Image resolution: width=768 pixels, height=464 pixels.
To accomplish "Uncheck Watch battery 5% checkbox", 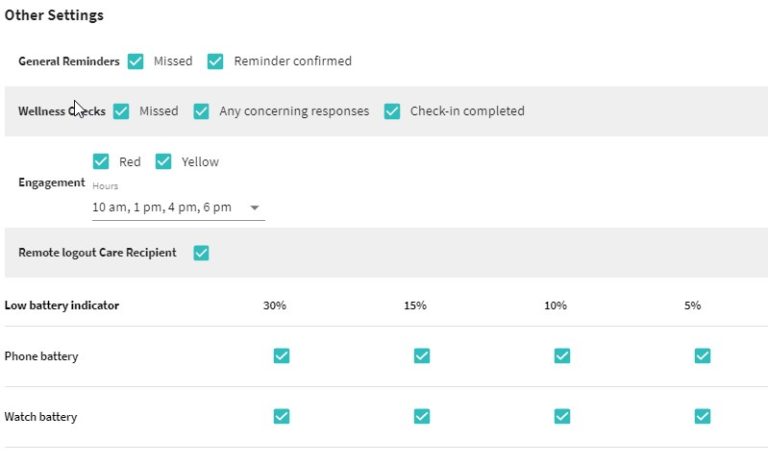I will click(x=702, y=416).
